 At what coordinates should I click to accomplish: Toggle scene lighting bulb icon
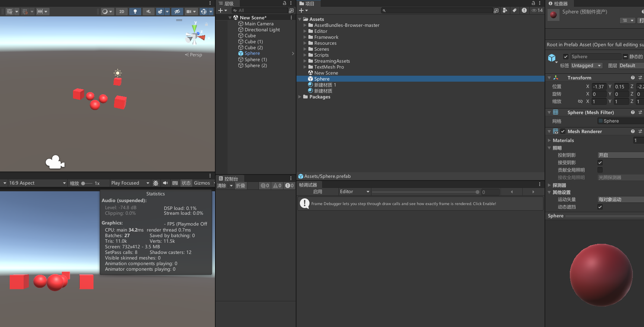point(135,12)
